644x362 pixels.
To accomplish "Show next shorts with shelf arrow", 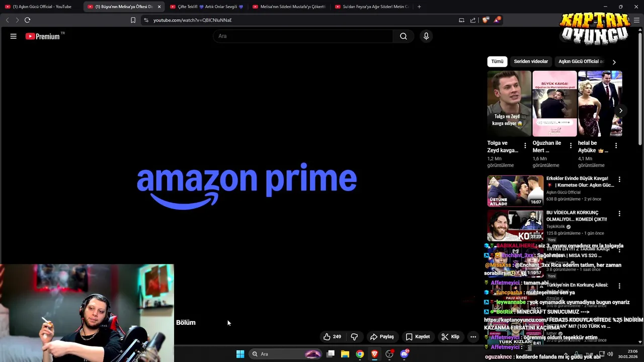I will point(620,111).
